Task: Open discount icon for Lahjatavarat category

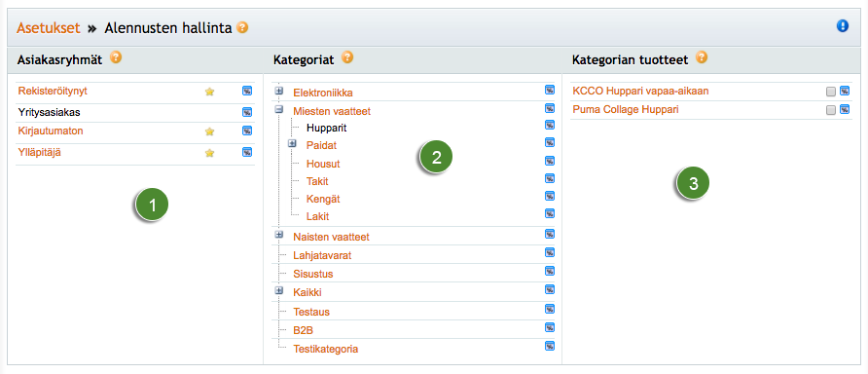Action: pyautogui.click(x=550, y=252)
